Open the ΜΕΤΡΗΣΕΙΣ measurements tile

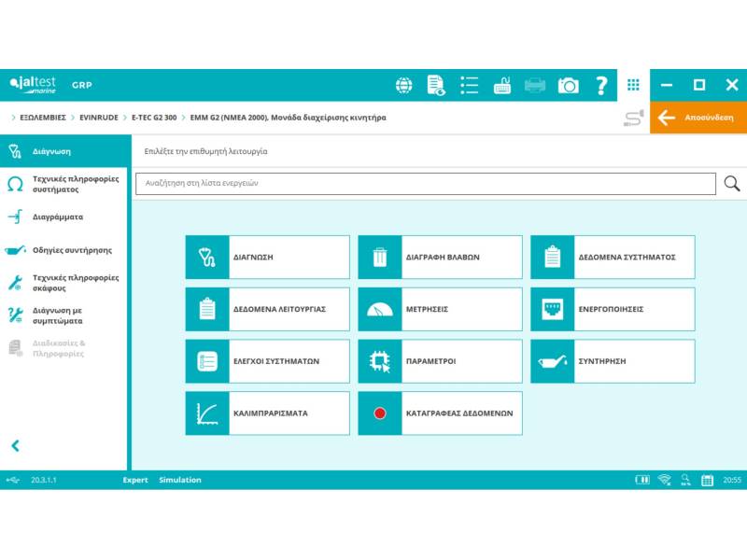tap(440, 309)
